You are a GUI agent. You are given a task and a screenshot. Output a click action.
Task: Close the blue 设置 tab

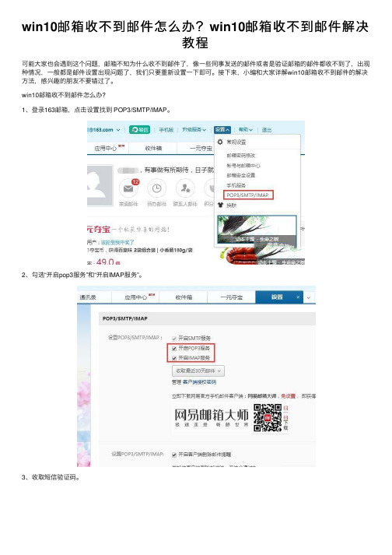pos(298,297)
